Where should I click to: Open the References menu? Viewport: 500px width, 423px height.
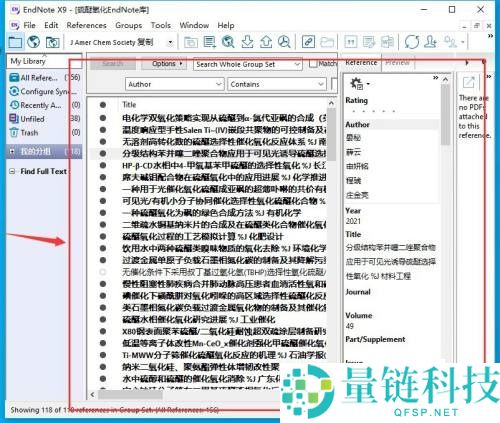click(x=86, y=25)
